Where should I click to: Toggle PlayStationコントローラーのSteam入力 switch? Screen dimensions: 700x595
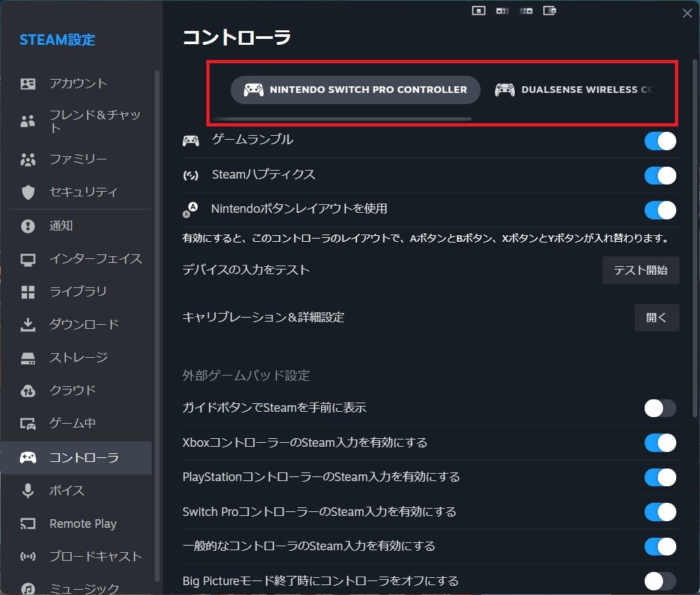click(x=660, y=477)
